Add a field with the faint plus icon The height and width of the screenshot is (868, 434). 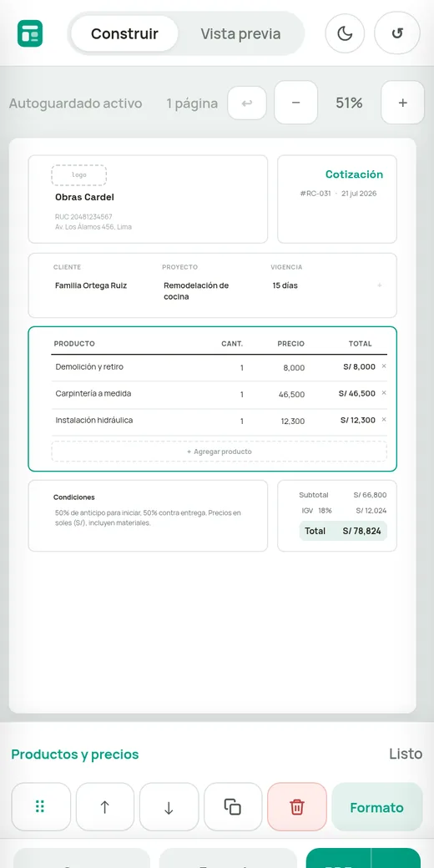coord(380,285)
